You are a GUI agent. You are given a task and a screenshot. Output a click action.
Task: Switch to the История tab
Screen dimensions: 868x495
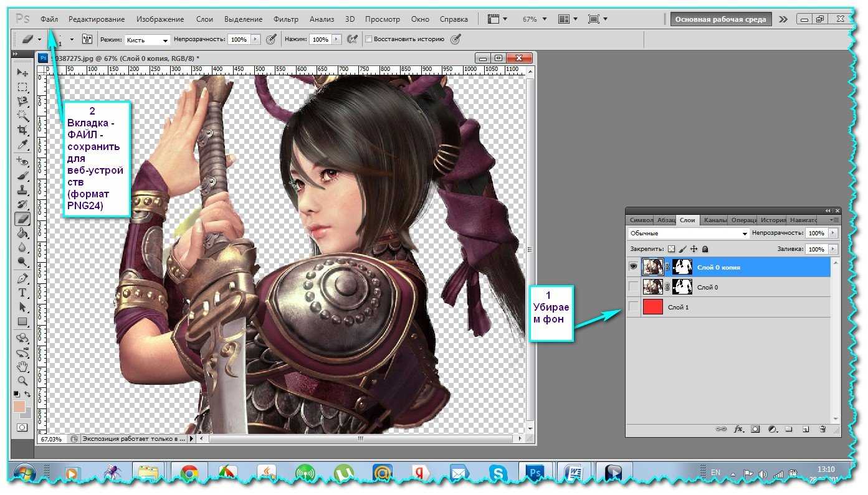773,220
